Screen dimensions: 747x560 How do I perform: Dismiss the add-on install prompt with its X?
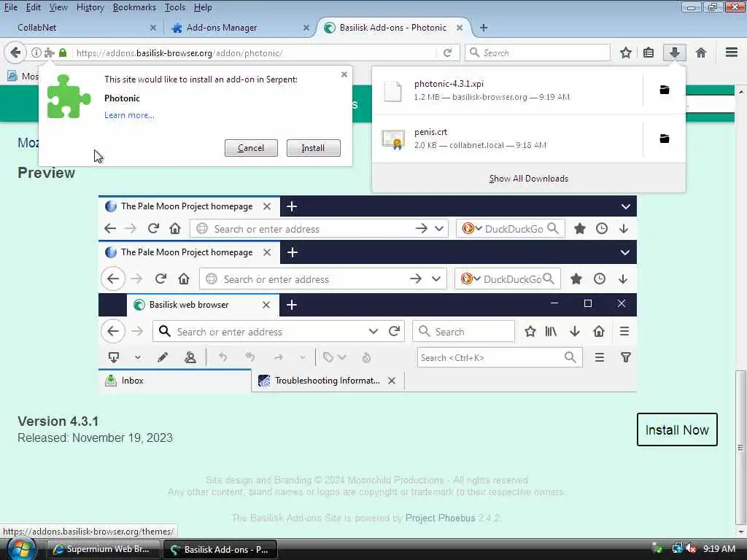click(344, 75)
